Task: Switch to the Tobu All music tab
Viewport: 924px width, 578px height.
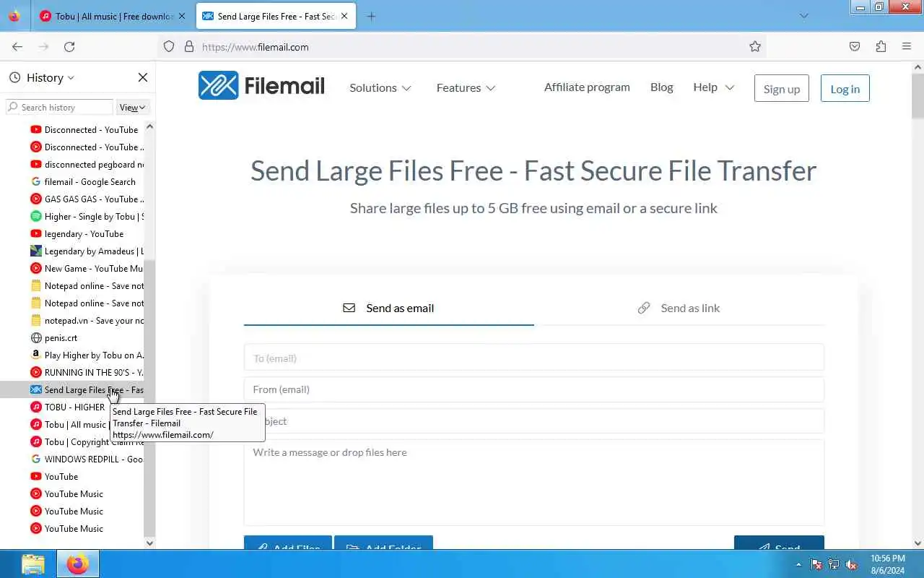Action: click(113, 16)
